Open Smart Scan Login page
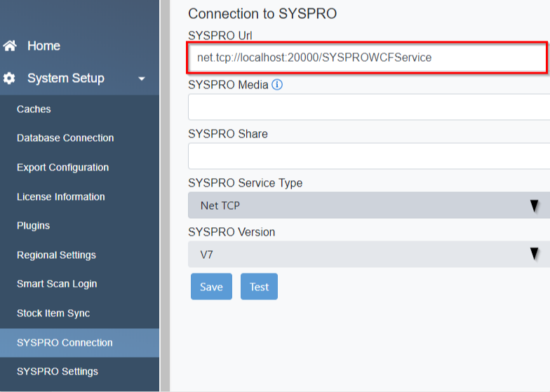The height and width of the screenshot is (392, 550). pos(57,283)
